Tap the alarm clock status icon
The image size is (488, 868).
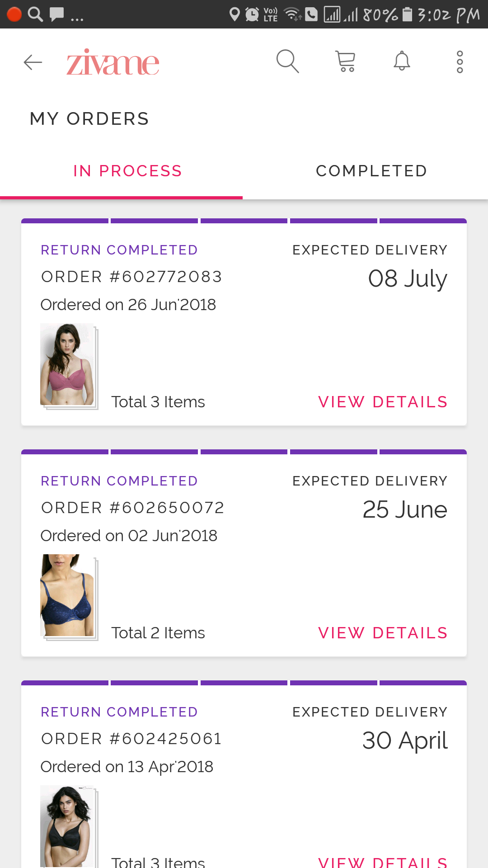(252, 14)
